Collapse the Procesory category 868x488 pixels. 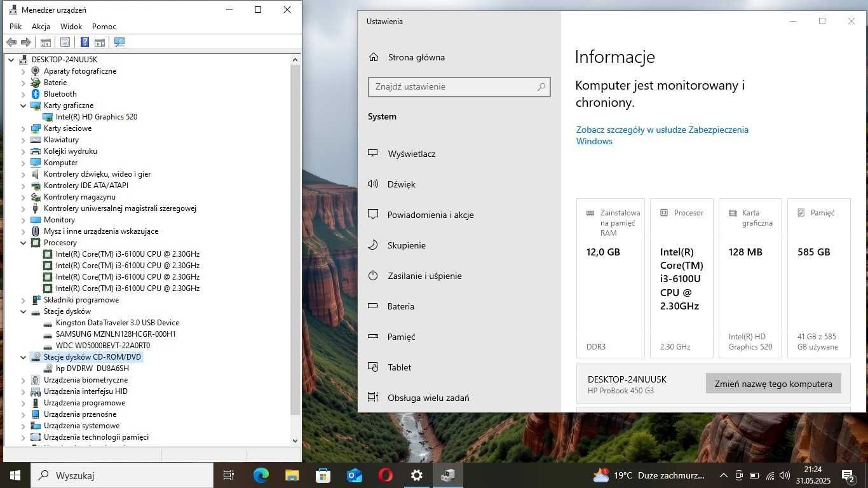point(24,243)
